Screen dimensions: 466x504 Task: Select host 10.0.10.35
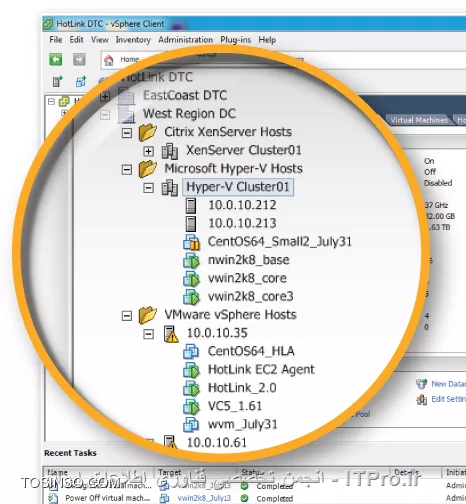(217, 333)
